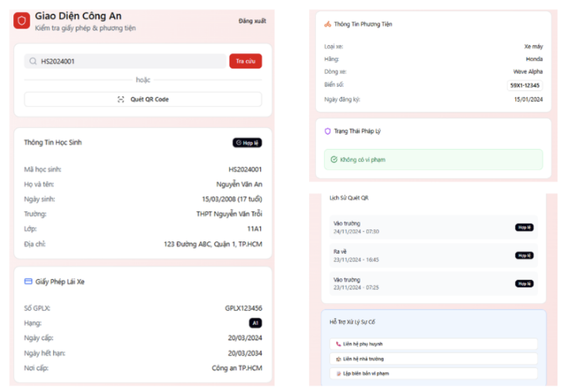Click the Không có vi phạm status banner

click(433, 160)
